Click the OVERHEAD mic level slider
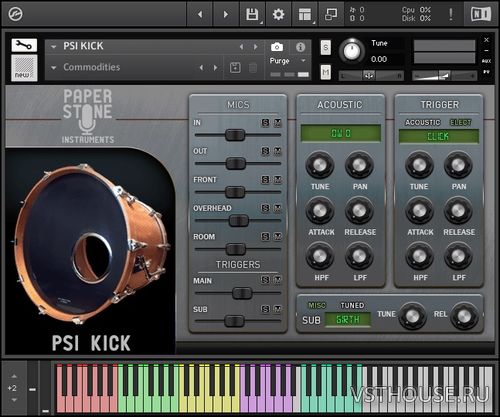The image size is (500, 417). pos(238,220)
